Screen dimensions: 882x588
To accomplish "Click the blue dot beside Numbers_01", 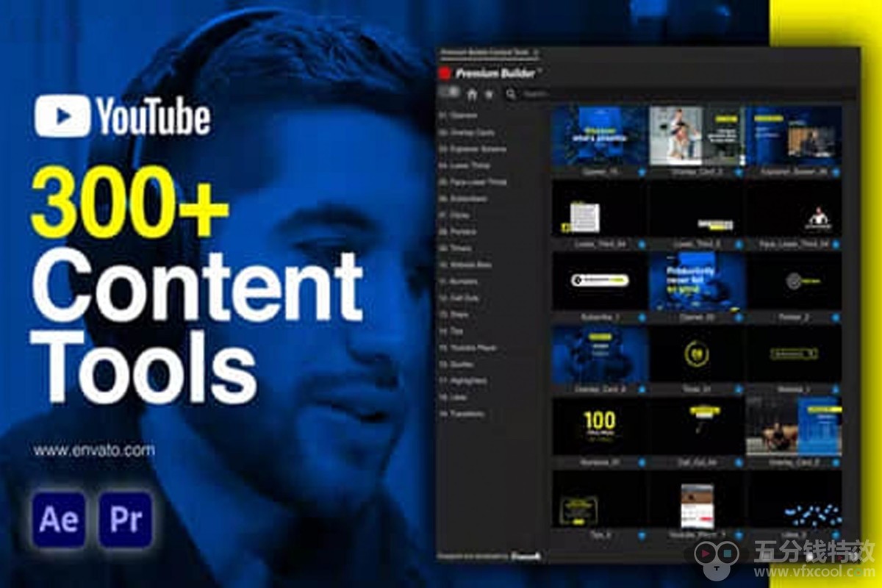I will click(642, 462).
